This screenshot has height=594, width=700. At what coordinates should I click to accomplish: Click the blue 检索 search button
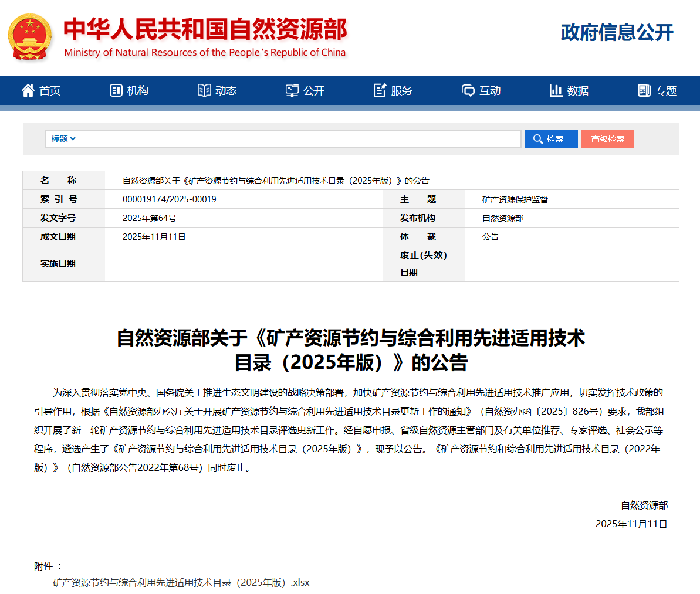[x=551, y=139]
